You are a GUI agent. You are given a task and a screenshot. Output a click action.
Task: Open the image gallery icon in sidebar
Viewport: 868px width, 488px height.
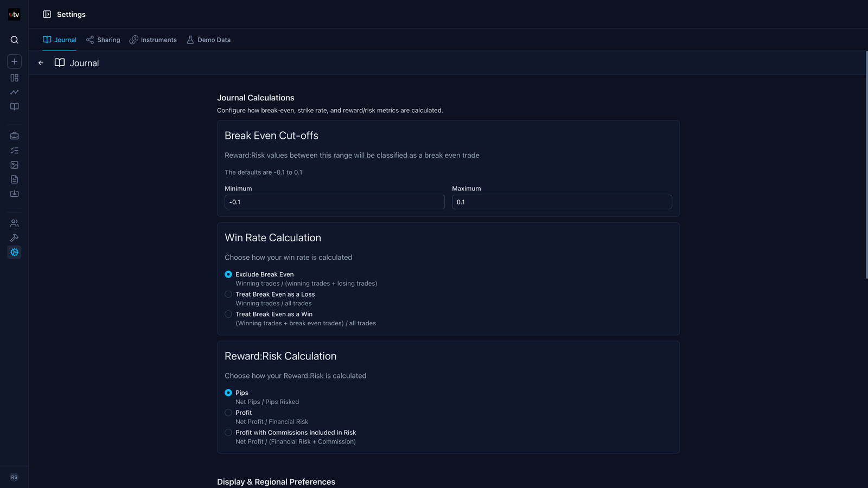point(15,165)
